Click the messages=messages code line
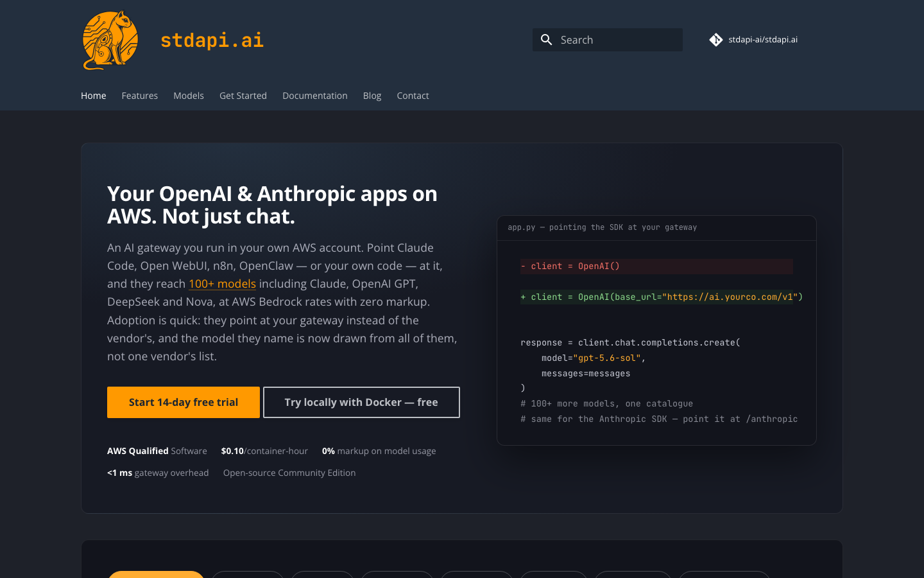924x578 pixels. point(586,374)
